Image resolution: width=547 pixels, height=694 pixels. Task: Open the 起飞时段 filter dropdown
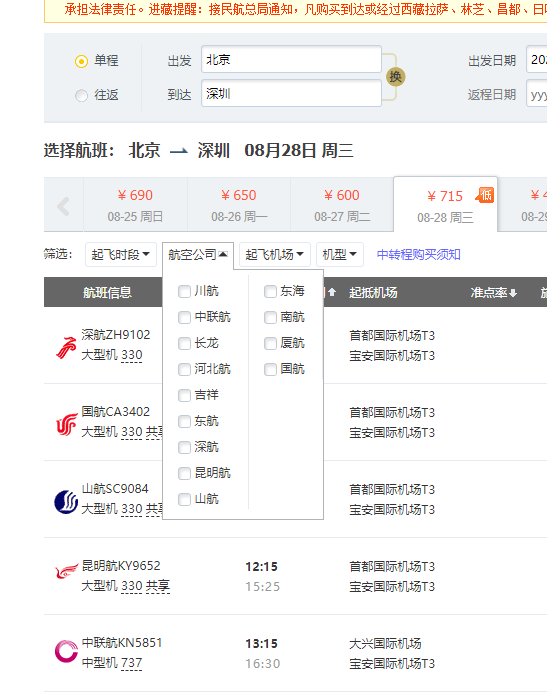tap(121, 254)
